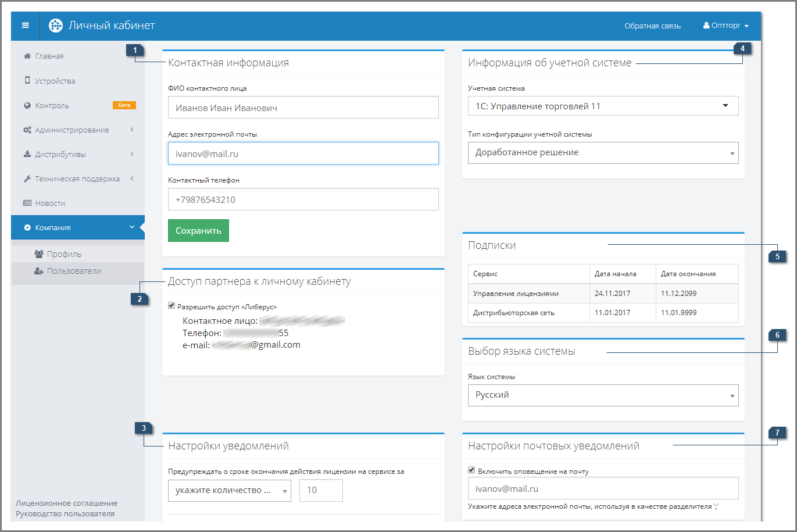
Task: Click the Сохранить button
Action: pyautogui.click(x=198, y=230)
